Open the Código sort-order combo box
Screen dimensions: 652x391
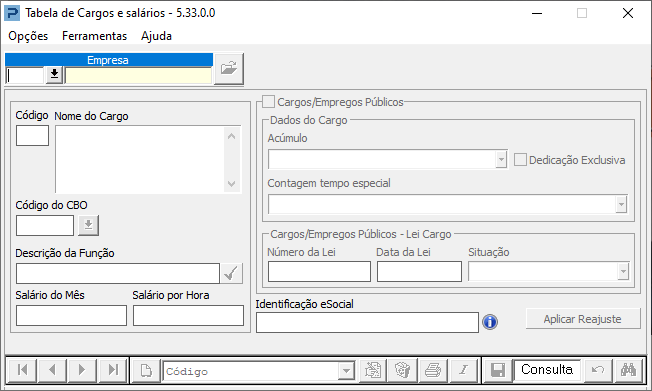[346, 371]
